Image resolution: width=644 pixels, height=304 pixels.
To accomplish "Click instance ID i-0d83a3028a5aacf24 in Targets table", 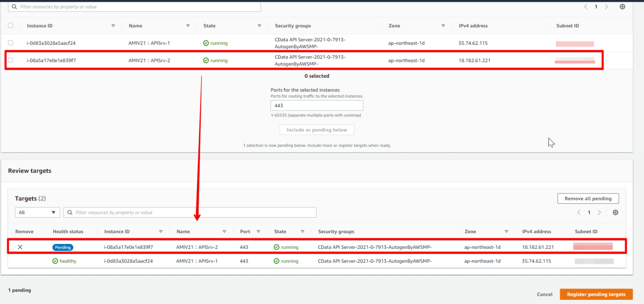I will click(x=128, y=261).
